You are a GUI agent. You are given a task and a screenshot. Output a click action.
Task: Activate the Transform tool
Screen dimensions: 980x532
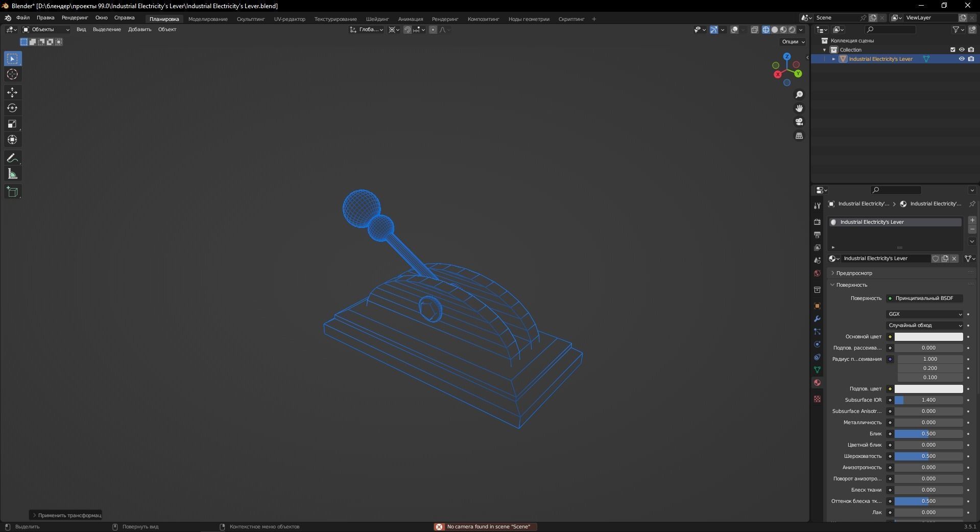(x=12, y=140)
